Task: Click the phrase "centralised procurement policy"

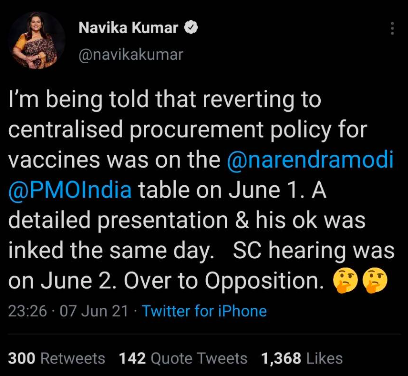Action: 170,130
